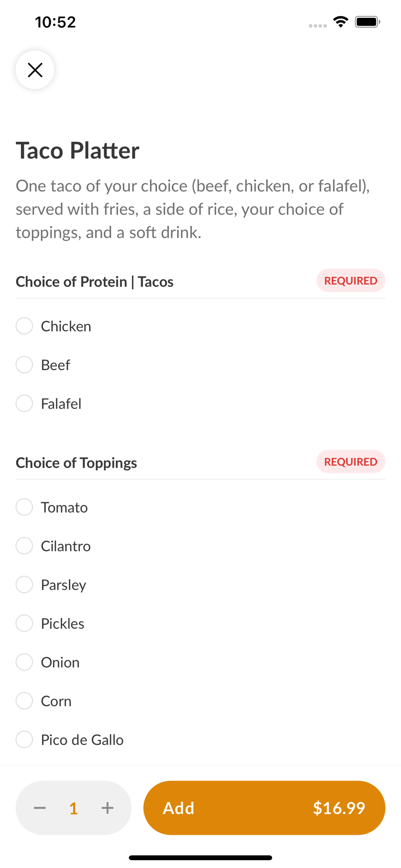Image resolution: width=401 pixels, height=868 pixels.
Task: Tap the Taco Platter title
Action: click(x=78, y=151)
